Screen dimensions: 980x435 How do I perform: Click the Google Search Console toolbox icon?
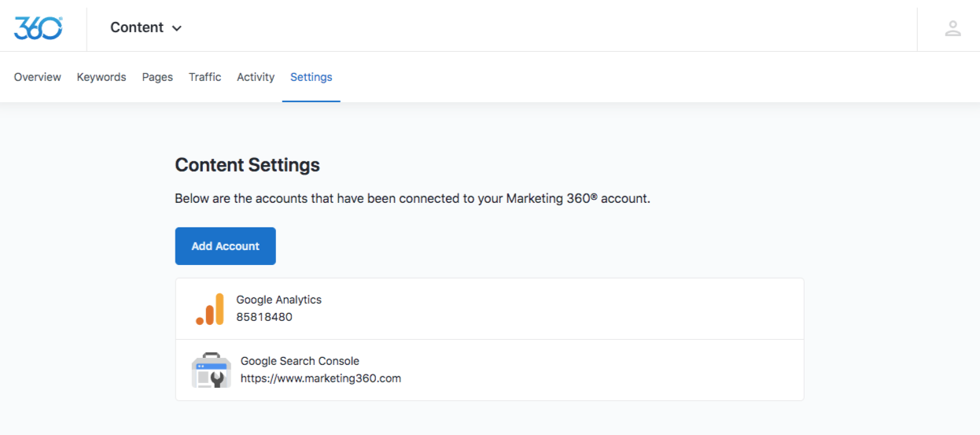(211, 370)
